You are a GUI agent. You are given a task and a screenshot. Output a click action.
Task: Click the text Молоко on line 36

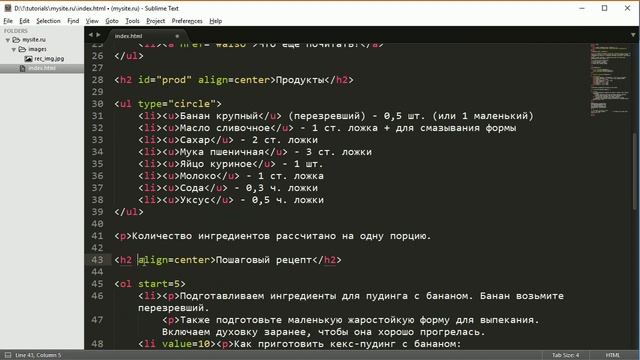[198, 176]
